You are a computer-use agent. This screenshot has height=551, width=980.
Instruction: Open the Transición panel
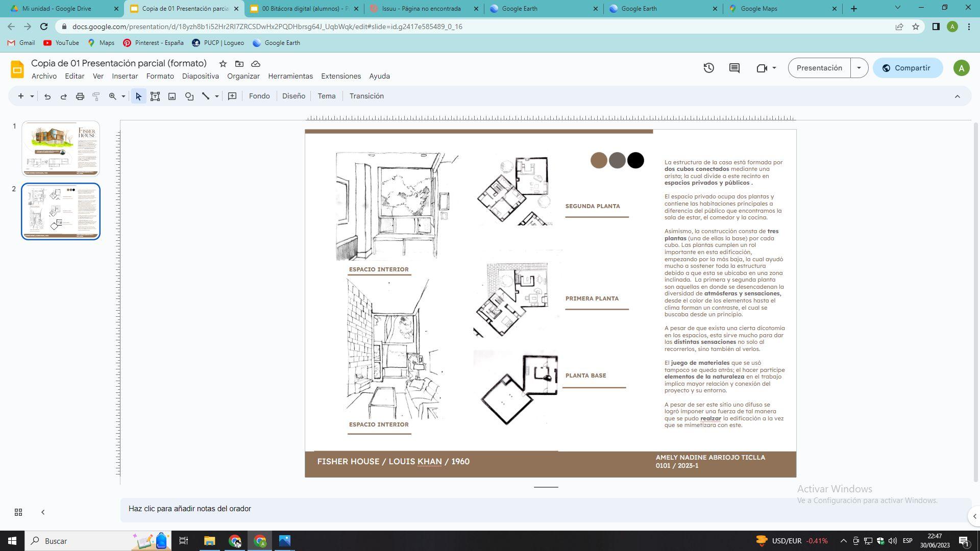(366, 96)
